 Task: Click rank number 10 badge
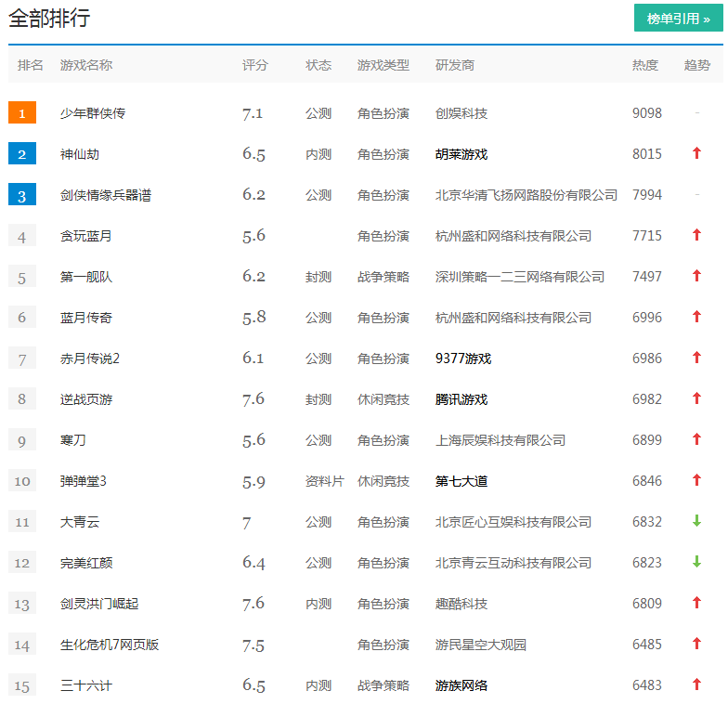coord(22,481)
